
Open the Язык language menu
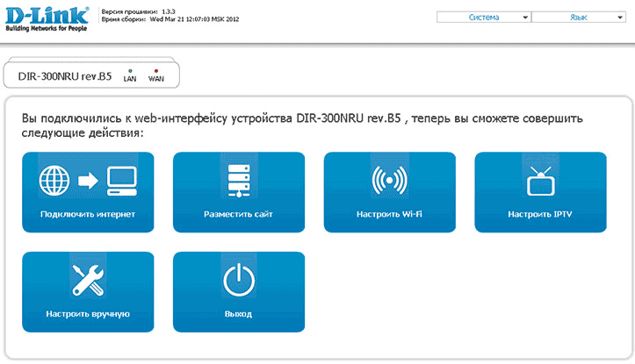(579, 17)
